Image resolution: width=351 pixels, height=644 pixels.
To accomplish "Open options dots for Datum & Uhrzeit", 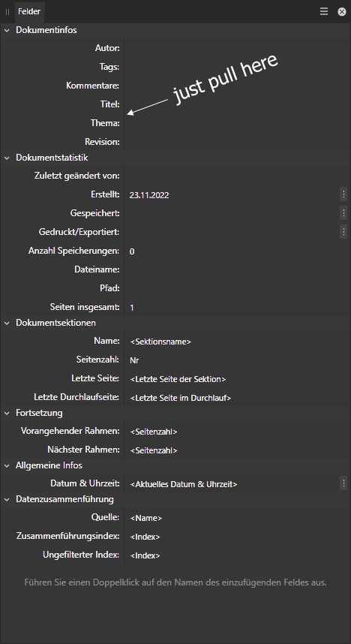I will (x=343, y=484).
